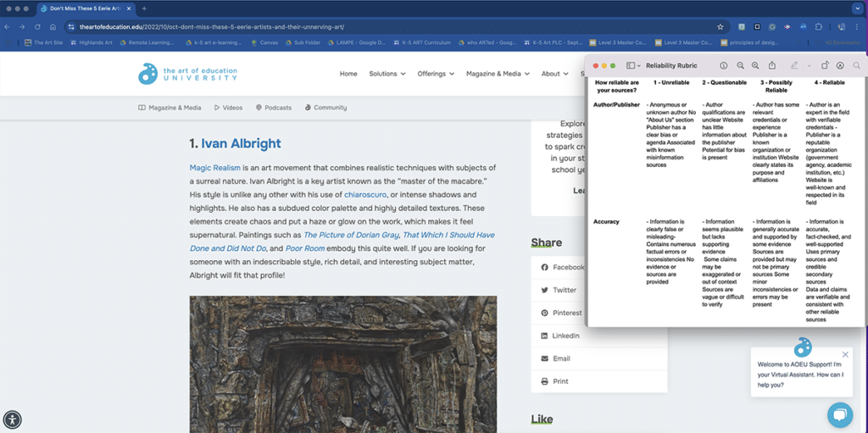Image resolution: width=868 pixels, height=433 pixels.
Task: Open the Preview inspector info icon
Action: click(724, 65)
